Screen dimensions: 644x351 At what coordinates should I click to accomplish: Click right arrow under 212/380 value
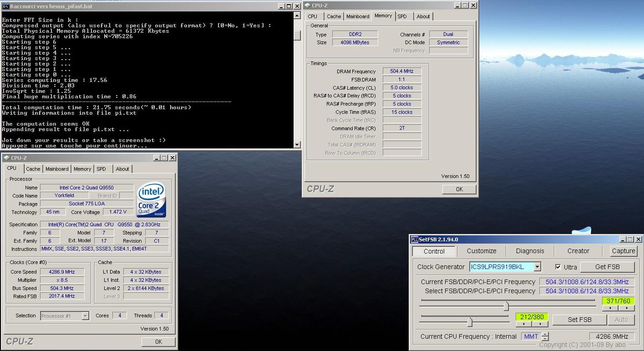540,324
